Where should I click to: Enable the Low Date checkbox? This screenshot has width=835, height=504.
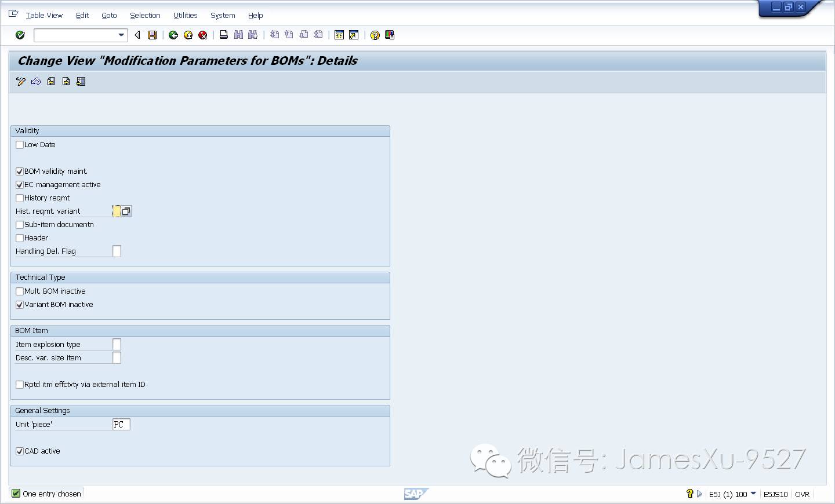20,145
